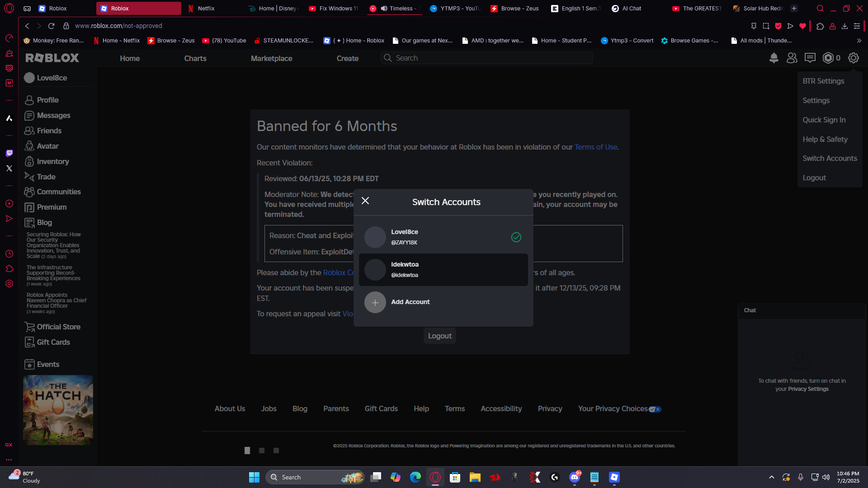Open the Communities sidebar link
The image size is (868, 488).
click(58, 192)
